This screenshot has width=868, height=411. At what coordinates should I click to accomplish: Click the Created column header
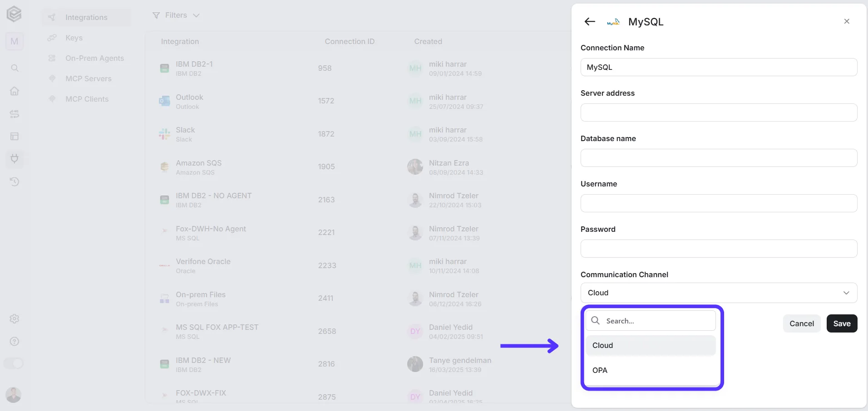[x=428, y=41]
